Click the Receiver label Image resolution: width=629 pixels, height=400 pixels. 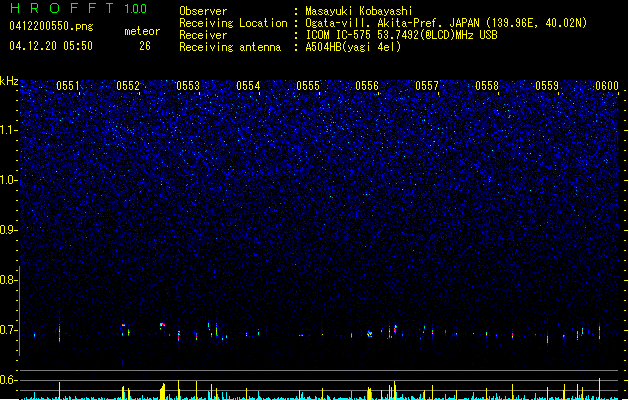pos(203,35)
